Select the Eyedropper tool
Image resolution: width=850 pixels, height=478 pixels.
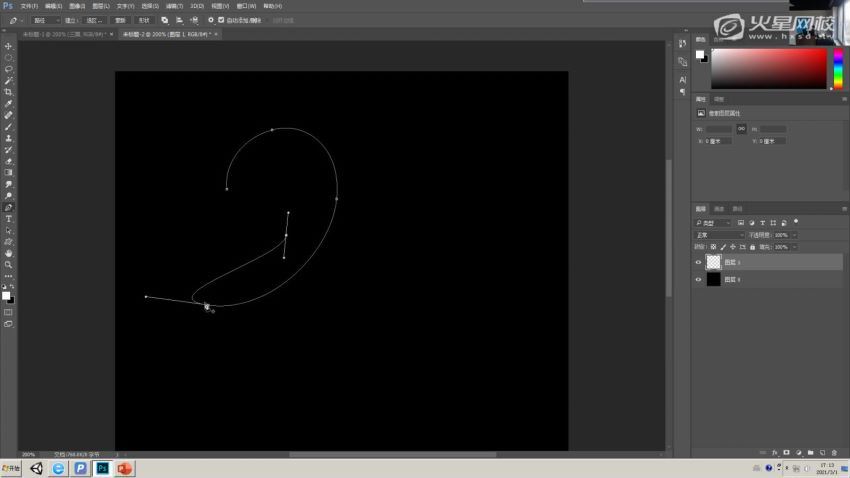[9, 103]
